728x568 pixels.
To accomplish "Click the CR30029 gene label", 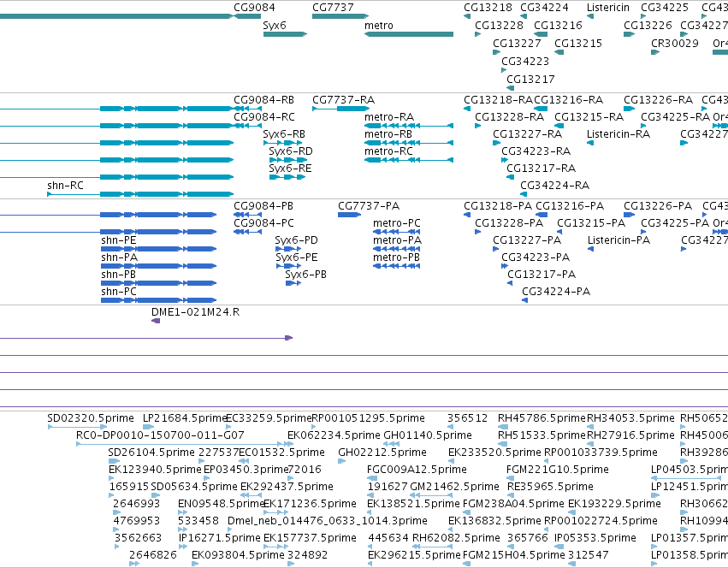I will point(675,43).
